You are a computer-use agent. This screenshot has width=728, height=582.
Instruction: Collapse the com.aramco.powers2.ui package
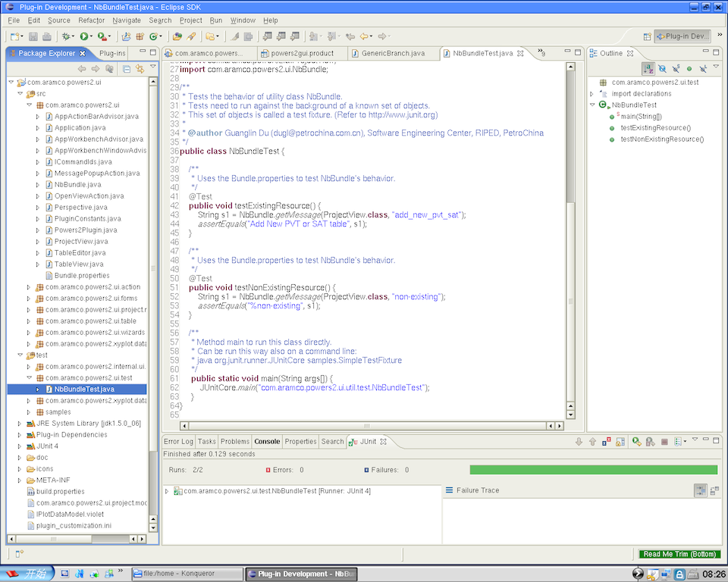tap(30, 105)
